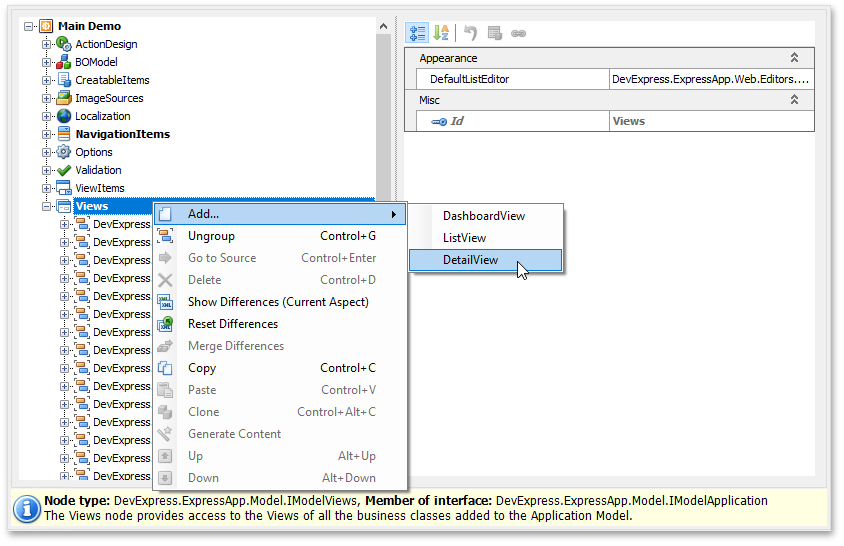Click Ungroup in the context menu

click(x=211, y=236)
